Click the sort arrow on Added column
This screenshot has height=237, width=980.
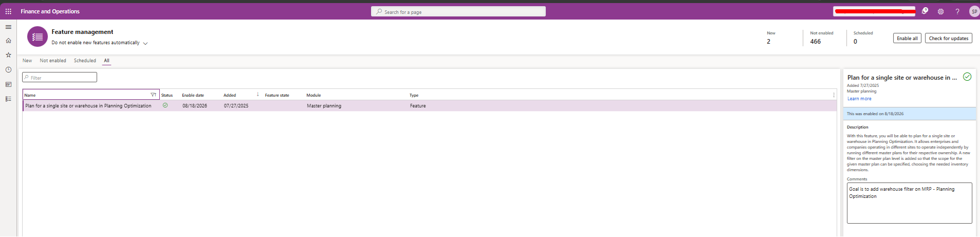coord(257,95)
